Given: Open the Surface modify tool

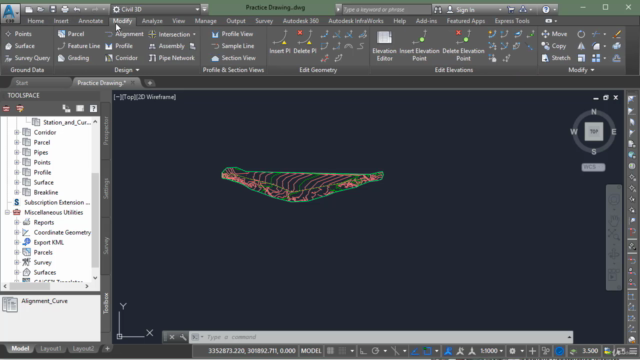Looking at the screenshot, I should pos(20,46).
